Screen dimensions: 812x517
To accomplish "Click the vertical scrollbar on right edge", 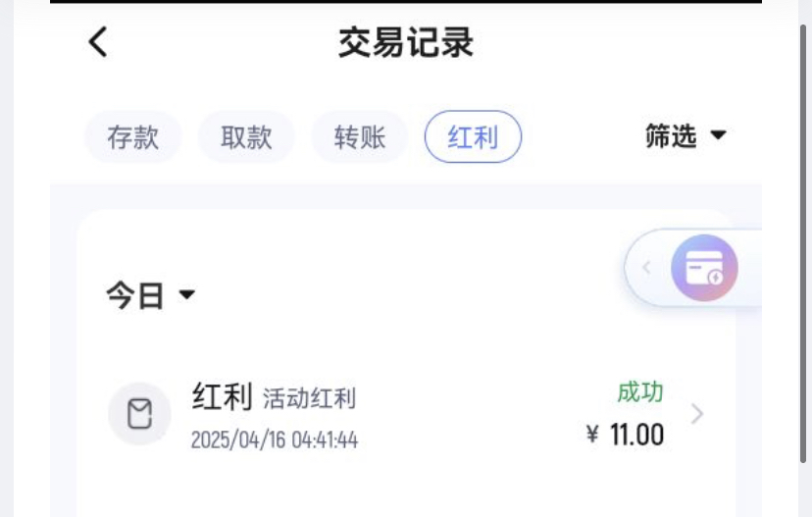I will pos(803,243).
